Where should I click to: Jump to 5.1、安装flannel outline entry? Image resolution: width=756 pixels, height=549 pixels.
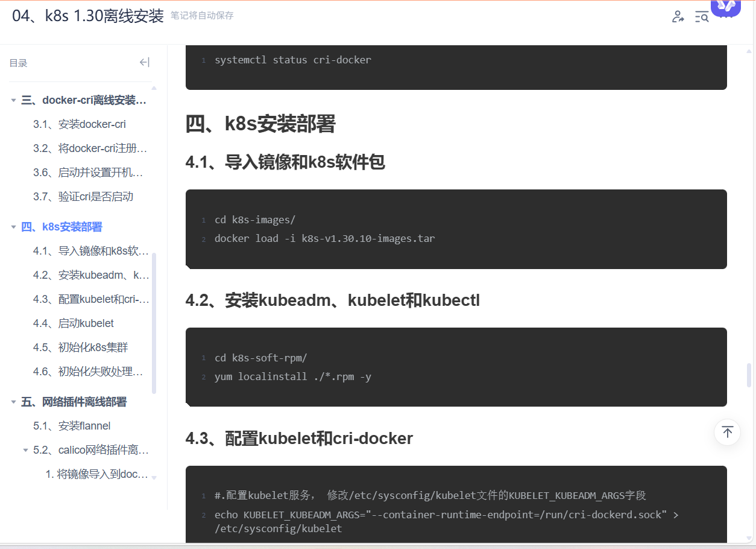pyautogui.click(x=72, y=426)
